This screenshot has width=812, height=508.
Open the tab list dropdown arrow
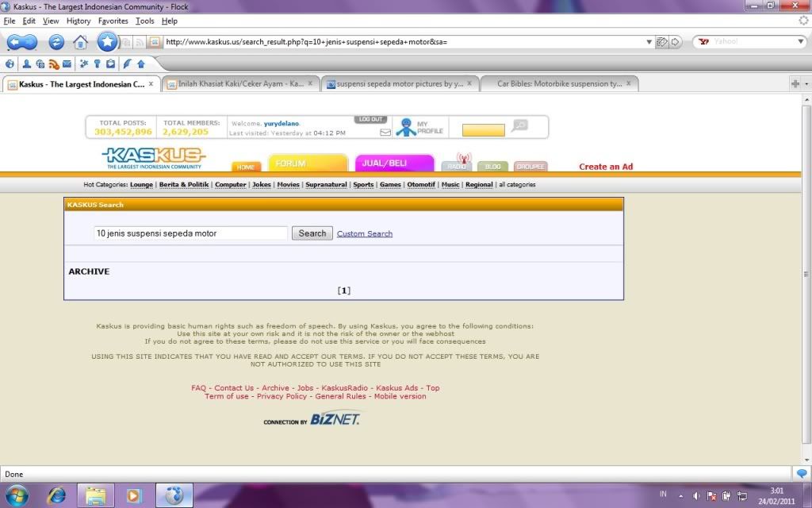coord(806,83)
